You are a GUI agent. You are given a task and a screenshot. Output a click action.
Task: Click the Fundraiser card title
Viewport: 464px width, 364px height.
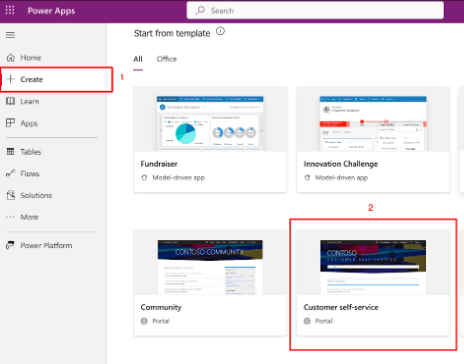[x=159, y=164]
